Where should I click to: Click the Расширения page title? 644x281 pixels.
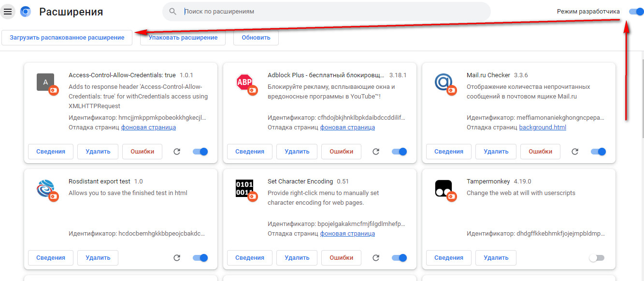(71, 12)
